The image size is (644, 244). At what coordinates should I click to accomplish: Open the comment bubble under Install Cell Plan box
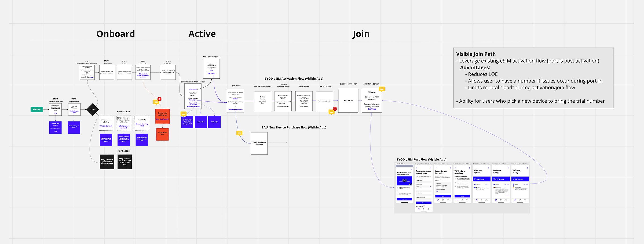(x=331, y=112)
